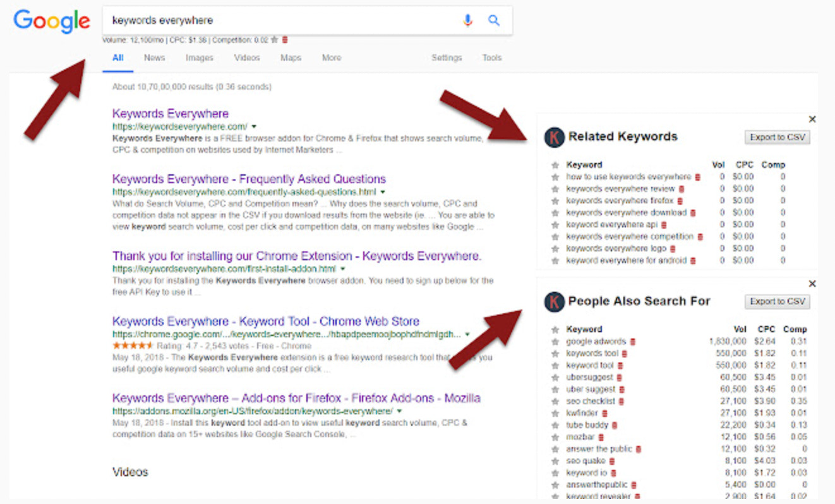This screenshot has height=504, width=835.
Task: Star the 'ubersuggest' keyword
Action: click(x=555, y=377)
